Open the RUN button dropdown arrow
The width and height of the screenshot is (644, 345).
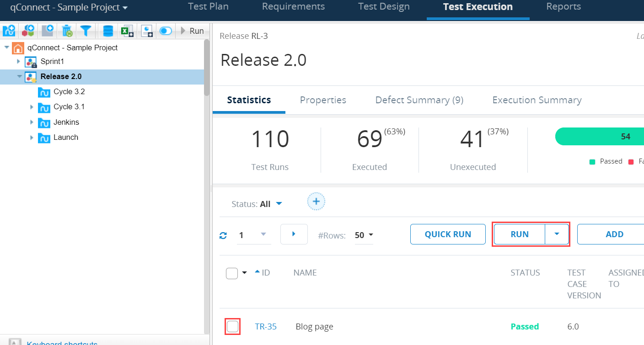557,234
